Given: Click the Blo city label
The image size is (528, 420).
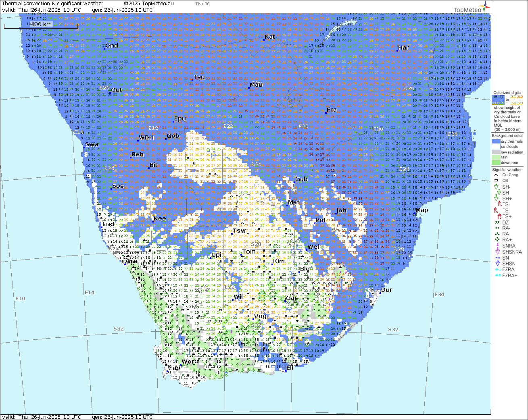Looking at the screenshot, I should tap(305, 269).
